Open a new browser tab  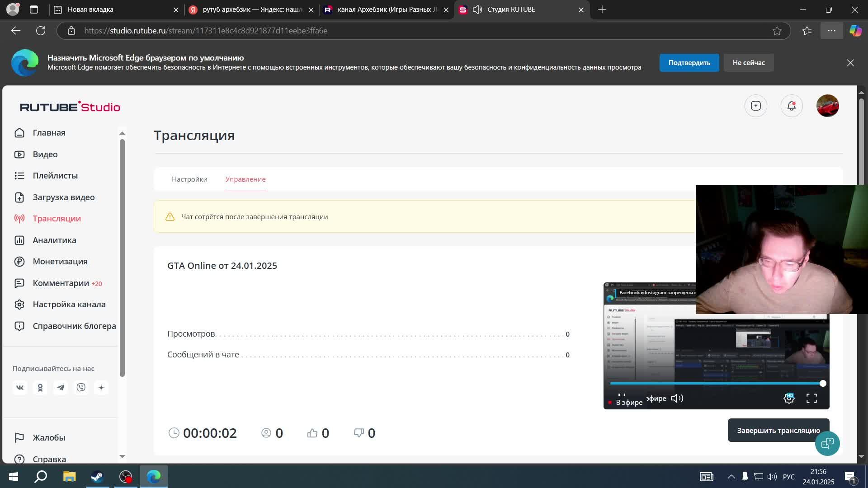click(602, 9)
